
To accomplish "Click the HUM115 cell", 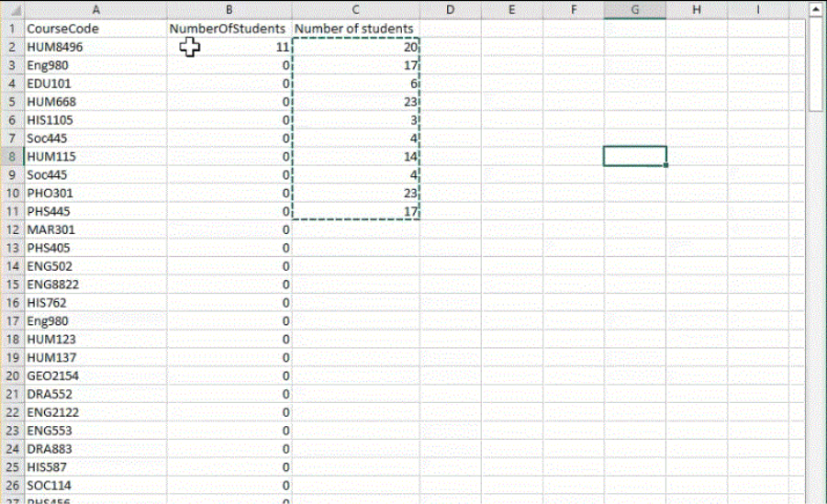I will coord(95,157).
